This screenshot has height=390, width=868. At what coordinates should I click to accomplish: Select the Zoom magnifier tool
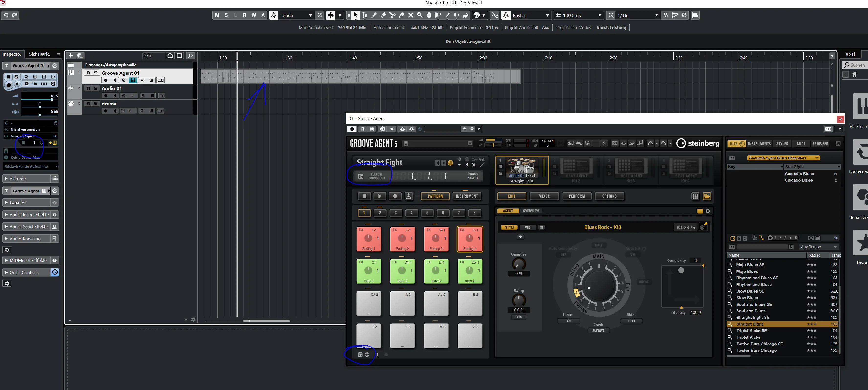pyautogui.click(x=419, y=15)
